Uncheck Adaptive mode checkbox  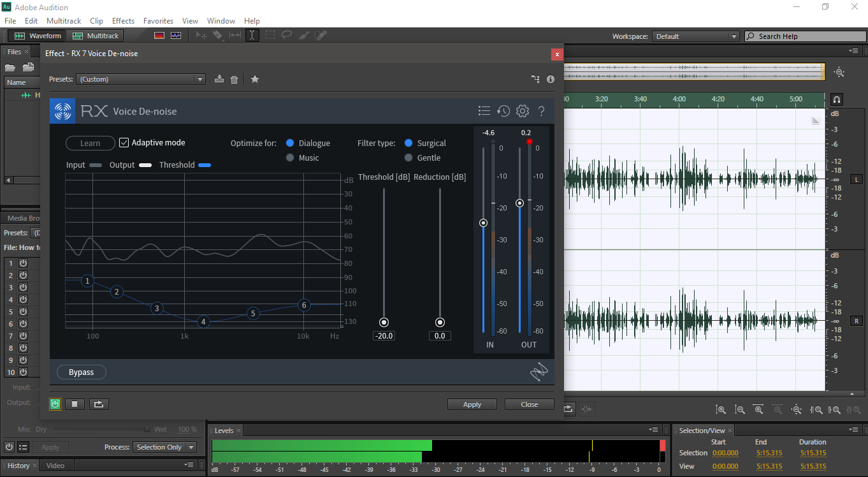(124, 143)
